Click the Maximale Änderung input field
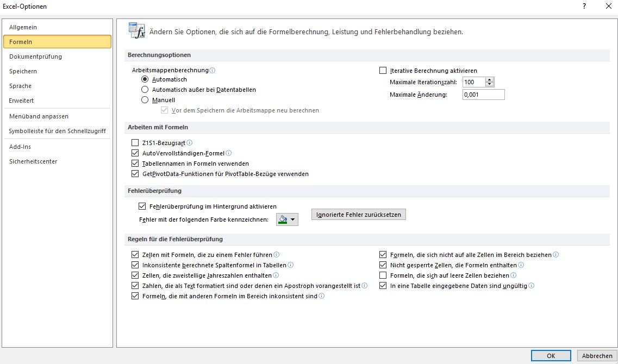618x364 pixels. point(484,95)
